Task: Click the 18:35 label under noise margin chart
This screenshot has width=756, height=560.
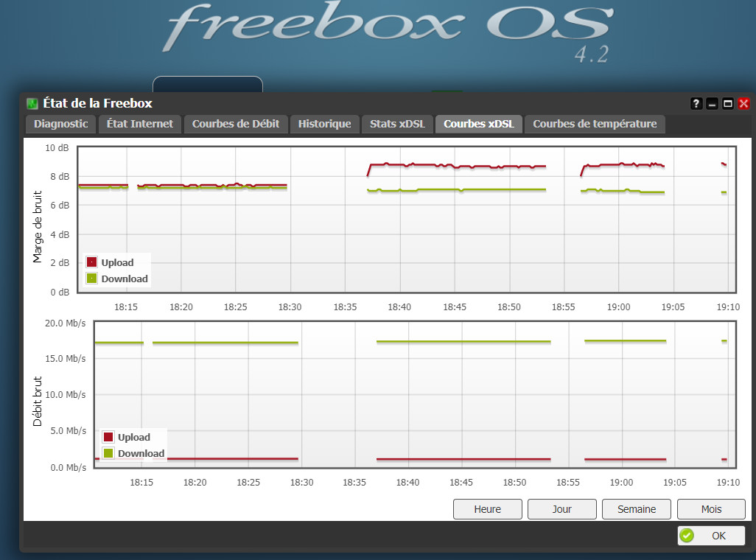Action: tap(346, 307)
